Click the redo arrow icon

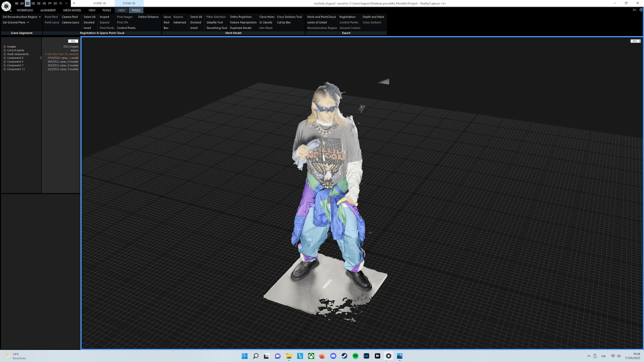click(x=66, y=3)
